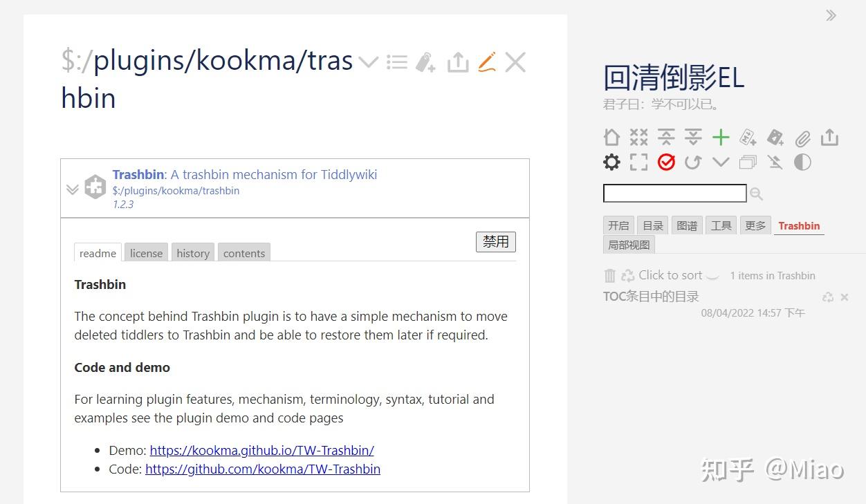Screen dimensions: 866x504
Task: Click inside the sidebar search box
Action: pyautogui.click(x=674, y=193)
